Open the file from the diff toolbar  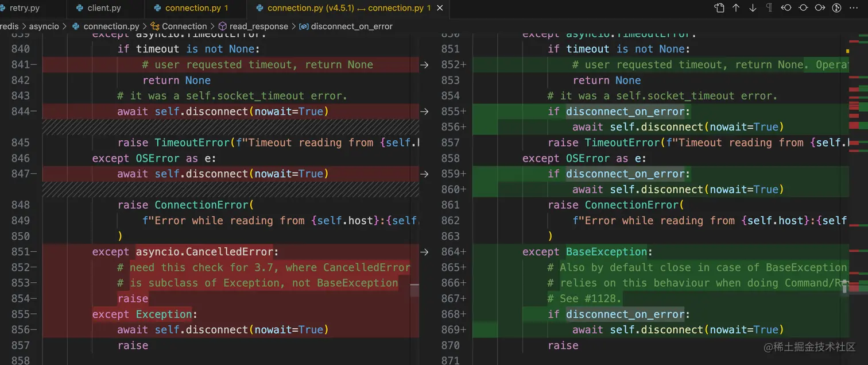coord(719,8)
